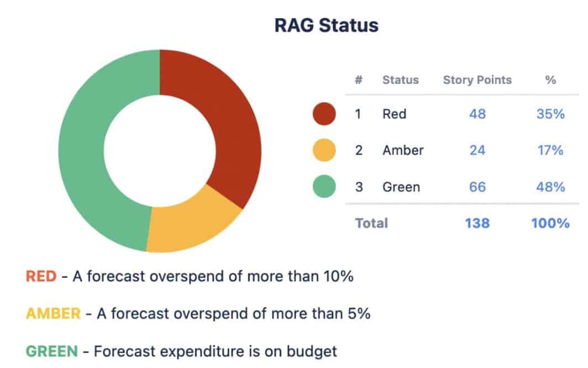Click the Red percentage 35%
The height and width of the screenshot is (368, 588).
click(550, 114)
